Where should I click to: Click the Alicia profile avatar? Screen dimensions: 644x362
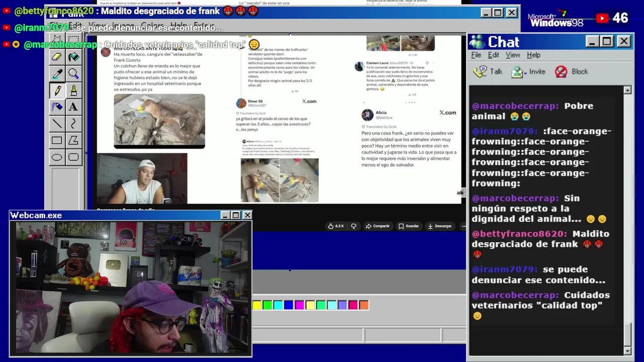point(367,115)
